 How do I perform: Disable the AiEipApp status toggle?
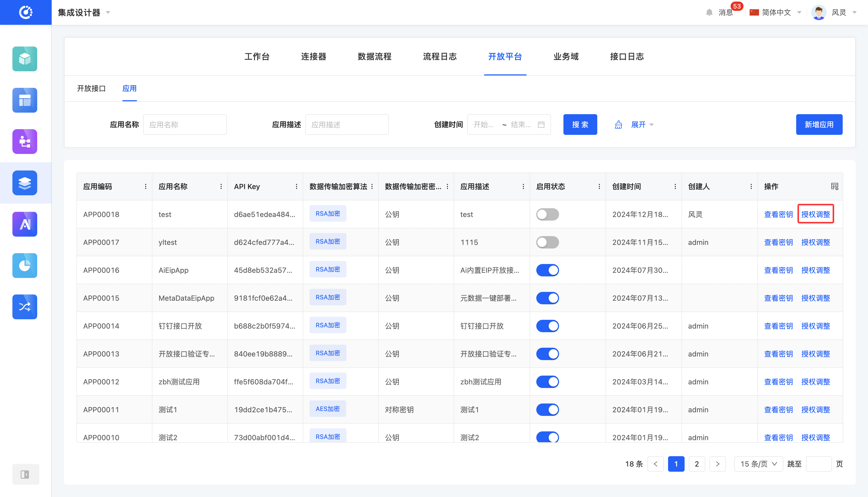pyautogui.click(x=547, y=270)
